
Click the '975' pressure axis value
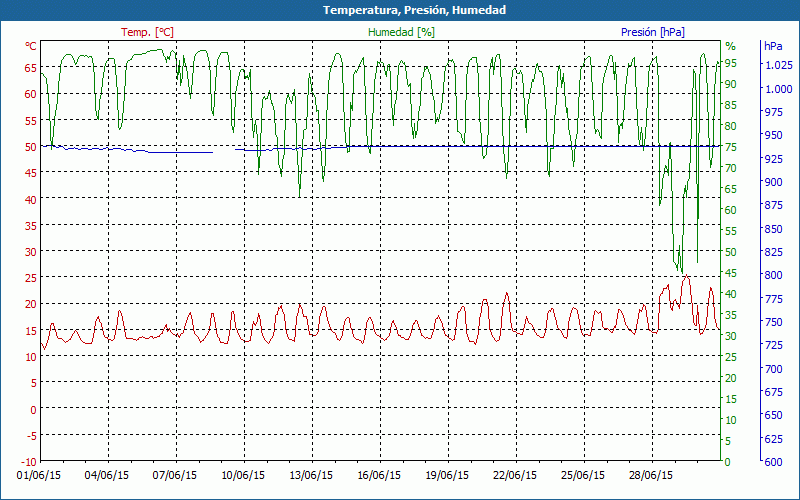[773, 112]
